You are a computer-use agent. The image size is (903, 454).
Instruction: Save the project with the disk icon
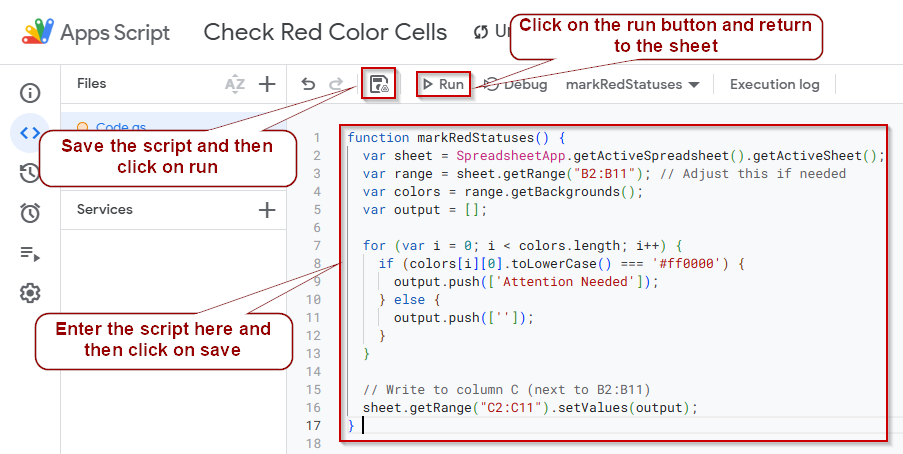click(x=379, y=84)
